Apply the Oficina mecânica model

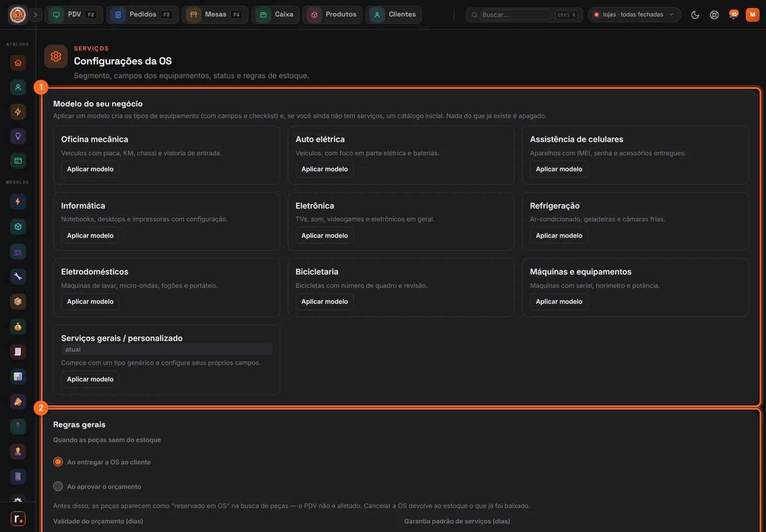point(90,169)
